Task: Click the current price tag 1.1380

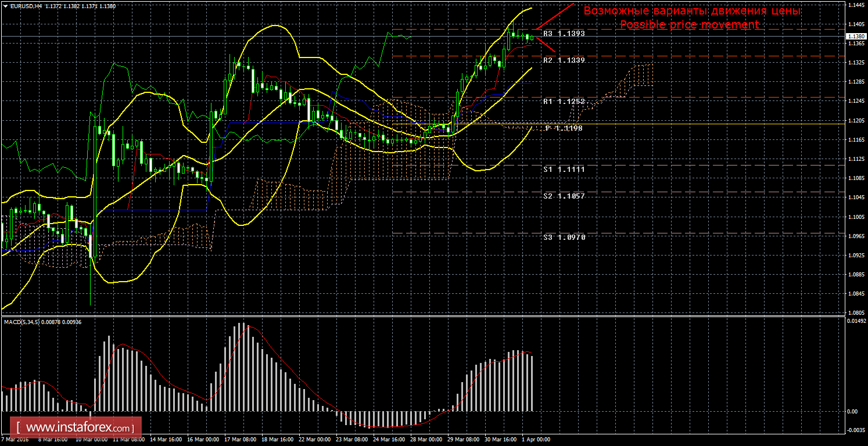Action: (x=855, y=37)
